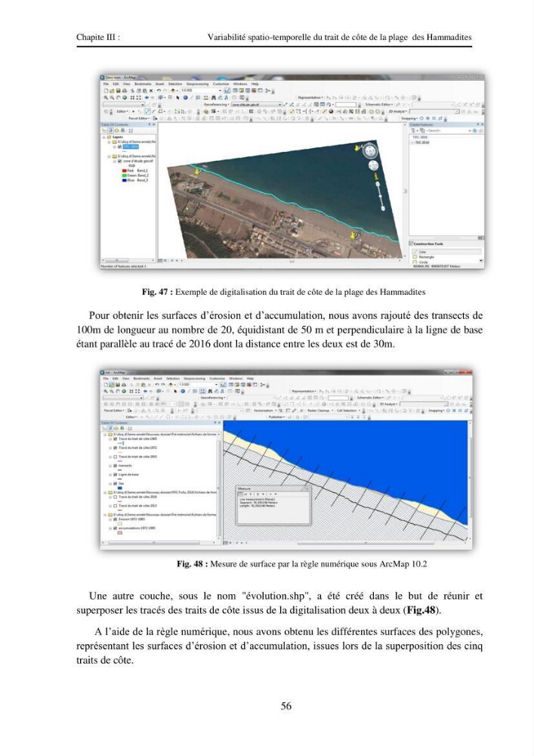The height and width of the screenshot is (756, 534).
Task: Open Vectorization dropdown in Fig. 48 toolbar
Action: [x=265, y=411]
